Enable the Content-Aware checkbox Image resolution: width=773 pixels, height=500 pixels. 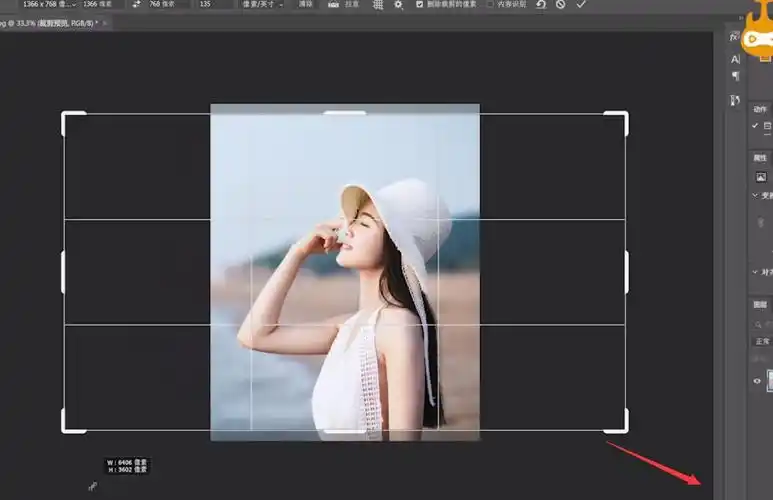pyautogui.click(x=489, y=5)
